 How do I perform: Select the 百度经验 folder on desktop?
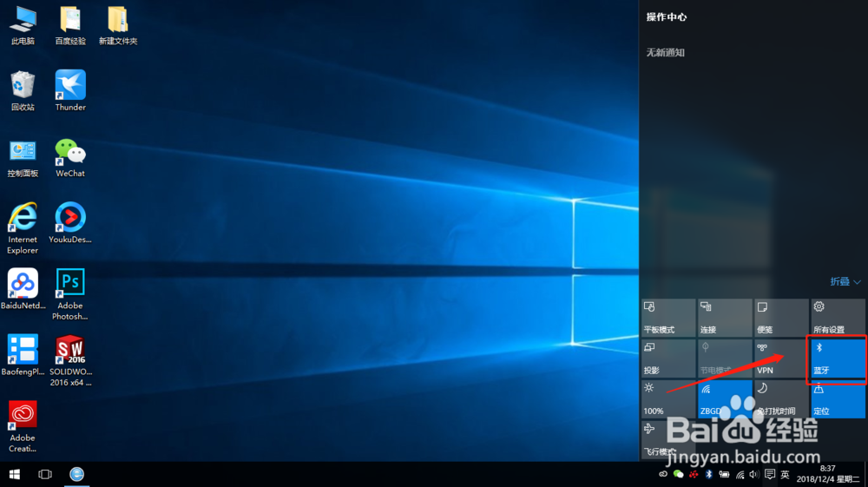tap(70, 25)
